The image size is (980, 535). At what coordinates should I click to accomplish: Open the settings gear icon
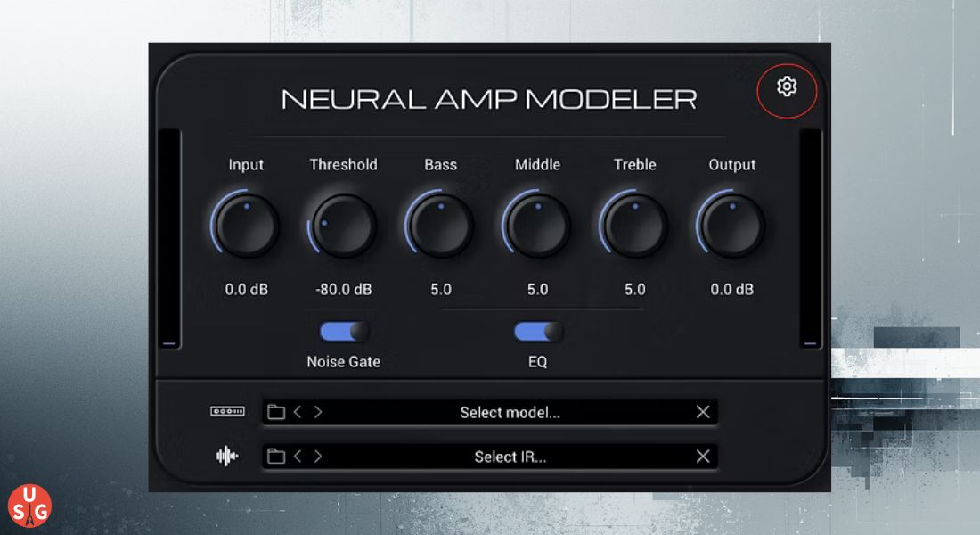point(787,86)
